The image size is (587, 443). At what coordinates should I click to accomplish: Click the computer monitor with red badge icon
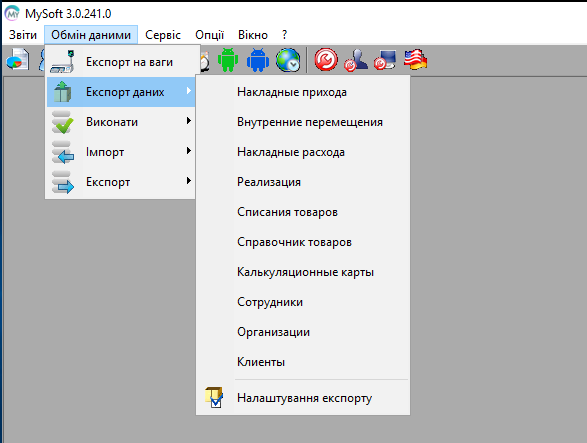(x=385, y=60)
